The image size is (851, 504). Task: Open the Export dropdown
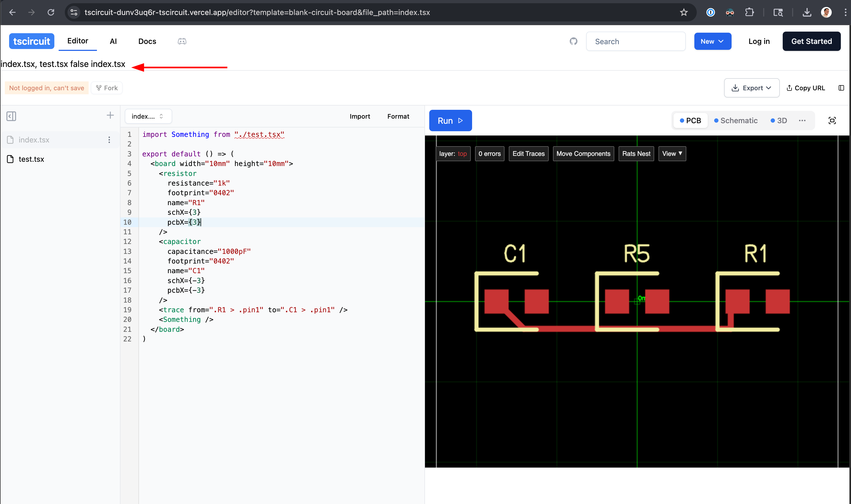click(751, 88)
